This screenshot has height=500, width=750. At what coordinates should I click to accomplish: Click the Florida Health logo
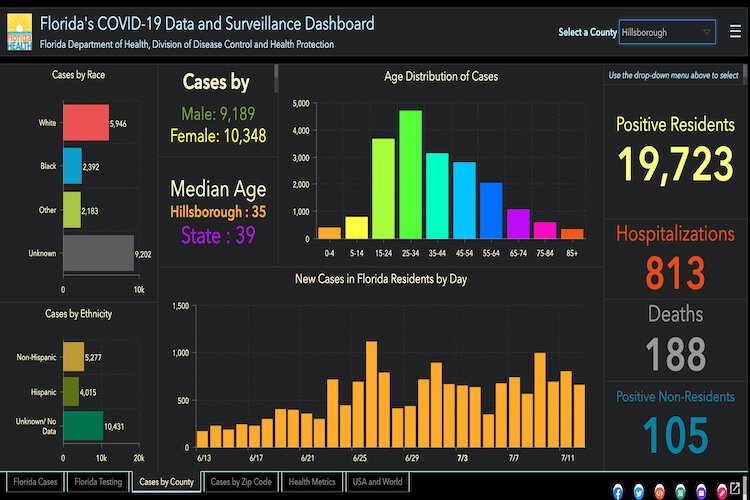(x=19, y=31)
